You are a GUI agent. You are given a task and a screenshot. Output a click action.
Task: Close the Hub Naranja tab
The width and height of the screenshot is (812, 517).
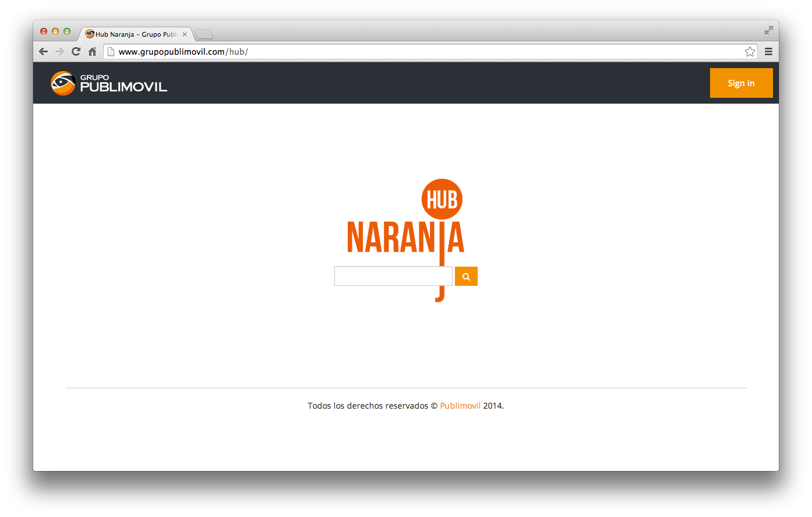185,34
